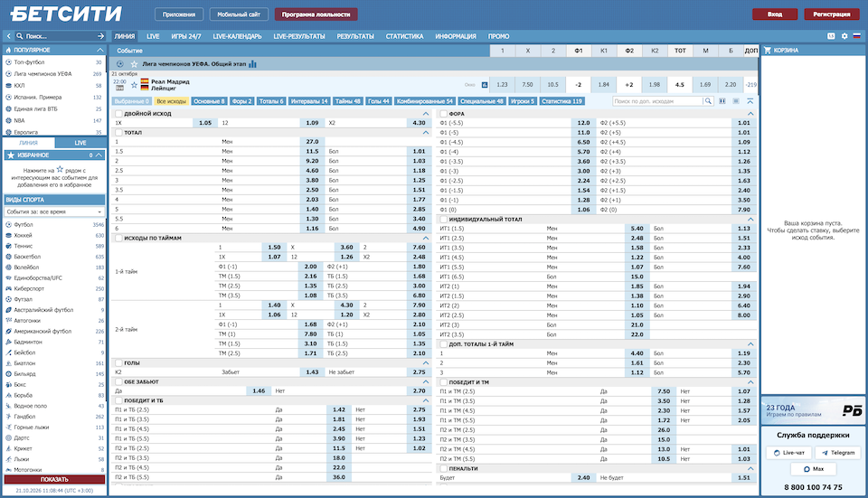Open the Хоккей sport icon in the sidebar
Viewport: 868px width, 498px height.
8,235
